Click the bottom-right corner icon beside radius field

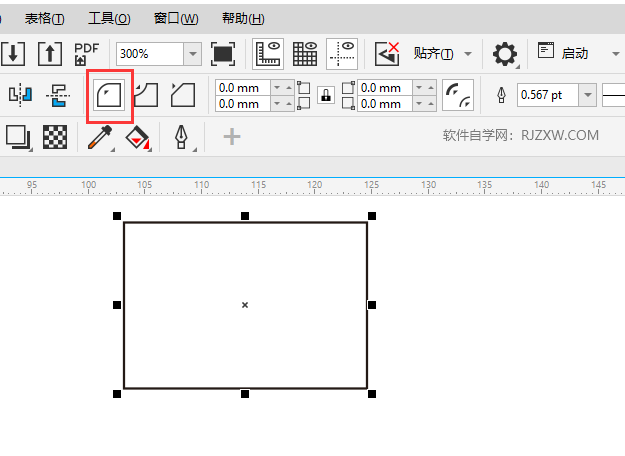pyautogui.click(x=348, y=104)
